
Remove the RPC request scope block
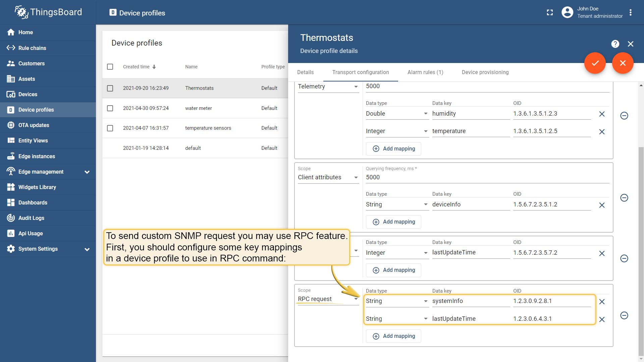[624, 315]
